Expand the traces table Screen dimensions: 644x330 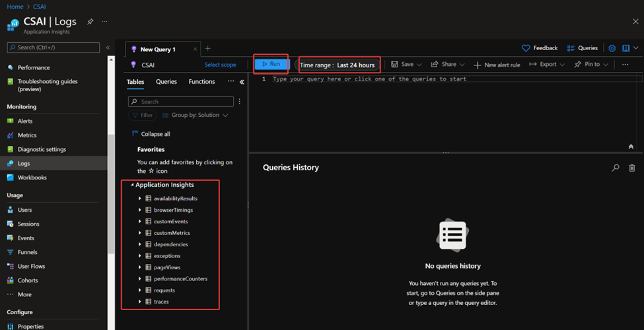[140, 302]
